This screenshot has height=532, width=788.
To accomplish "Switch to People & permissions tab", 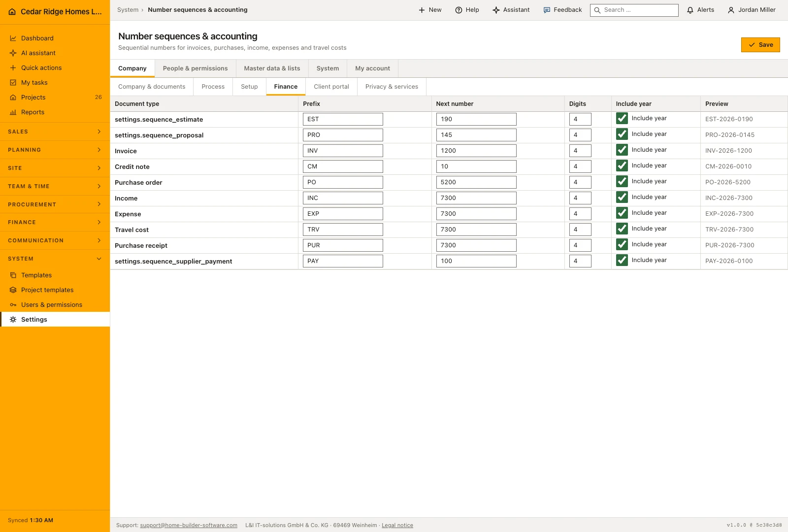I will tap(196, 68).
